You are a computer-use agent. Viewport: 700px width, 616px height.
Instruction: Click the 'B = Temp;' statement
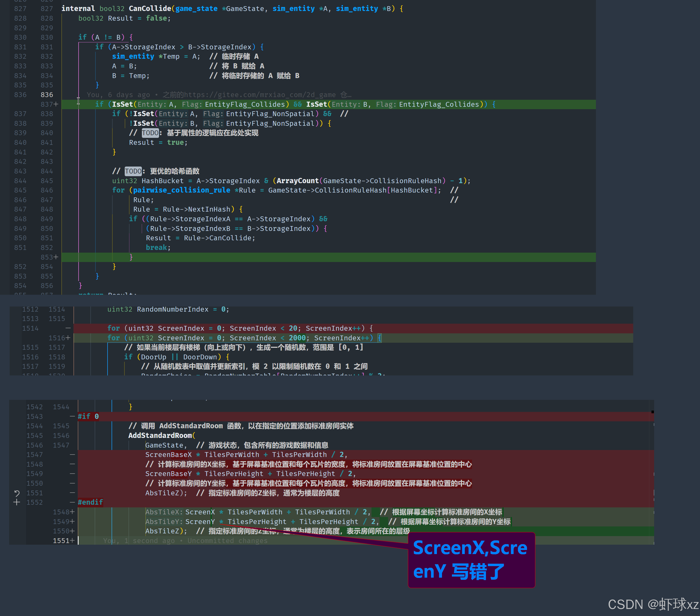pyautogui.click(x=131, y=76)
